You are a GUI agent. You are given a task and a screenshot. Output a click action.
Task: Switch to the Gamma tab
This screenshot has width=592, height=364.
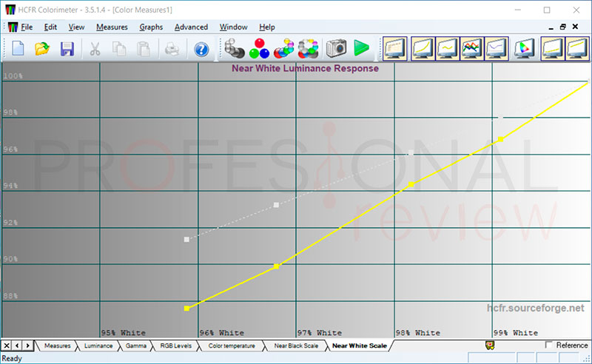pyautogui.click(x=136, y=346)
